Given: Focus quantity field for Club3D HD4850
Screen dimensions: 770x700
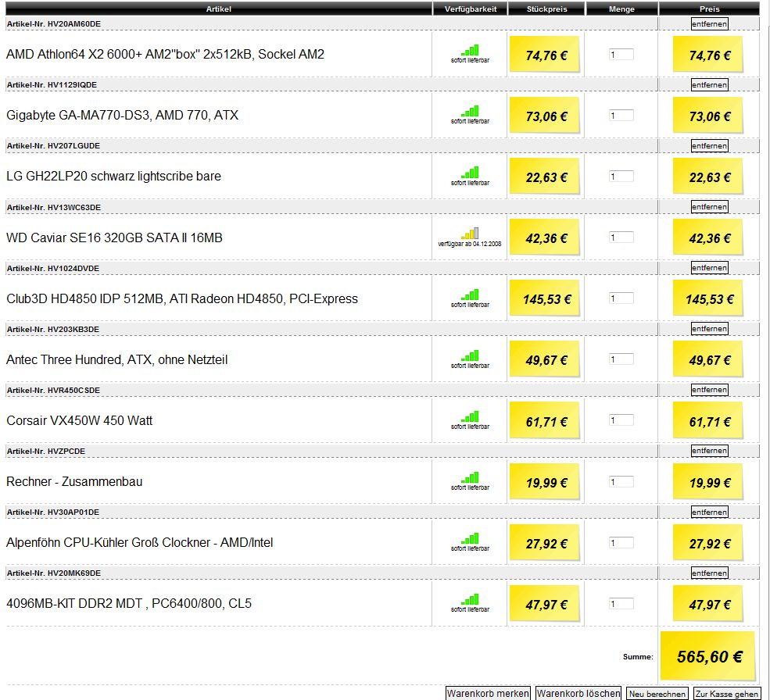Looking at the screenshot, I should (621, 298).
